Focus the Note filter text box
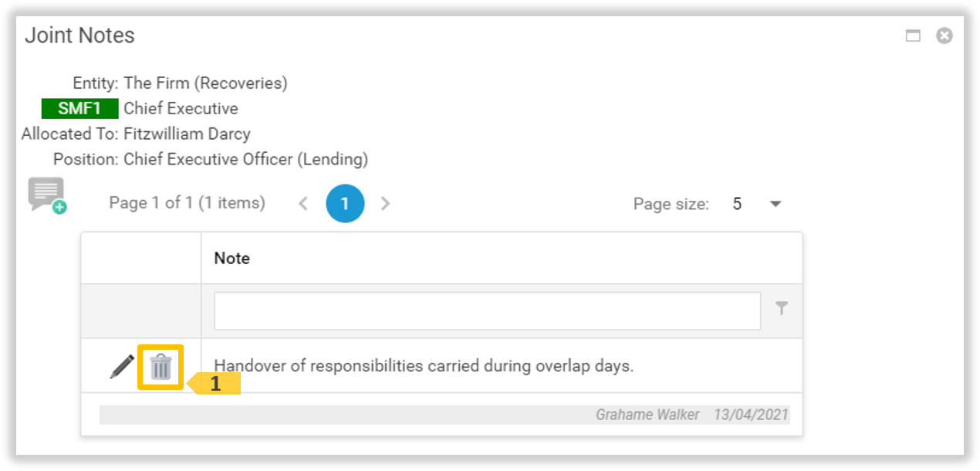This screenshot has height=471, width=980. pyautogui.click(x=487, y=310)
